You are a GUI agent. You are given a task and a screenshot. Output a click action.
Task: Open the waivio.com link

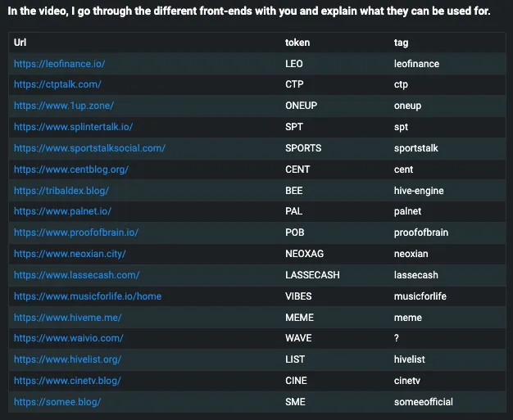(x=68, y=338)
